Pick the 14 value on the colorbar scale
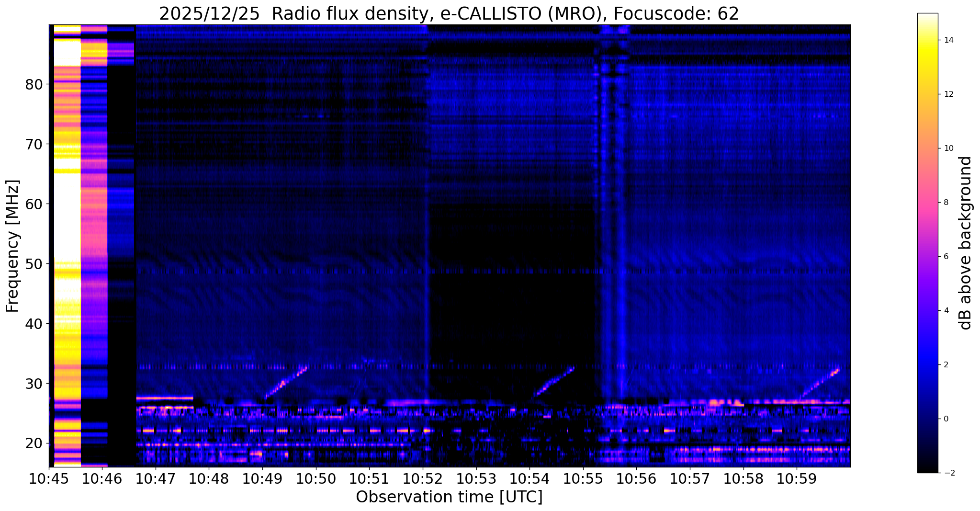Viewport: 980px width, 511px height. point(948,40)
